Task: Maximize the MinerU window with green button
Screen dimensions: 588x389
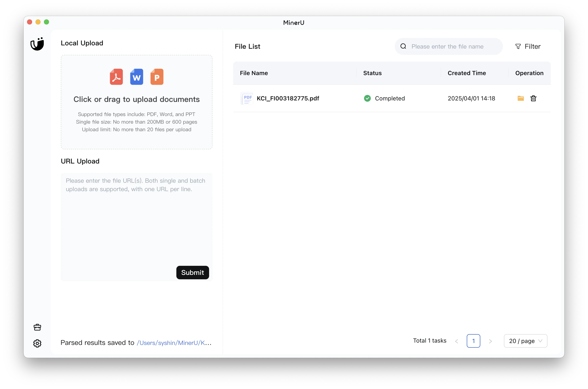Action: point(46,22)
